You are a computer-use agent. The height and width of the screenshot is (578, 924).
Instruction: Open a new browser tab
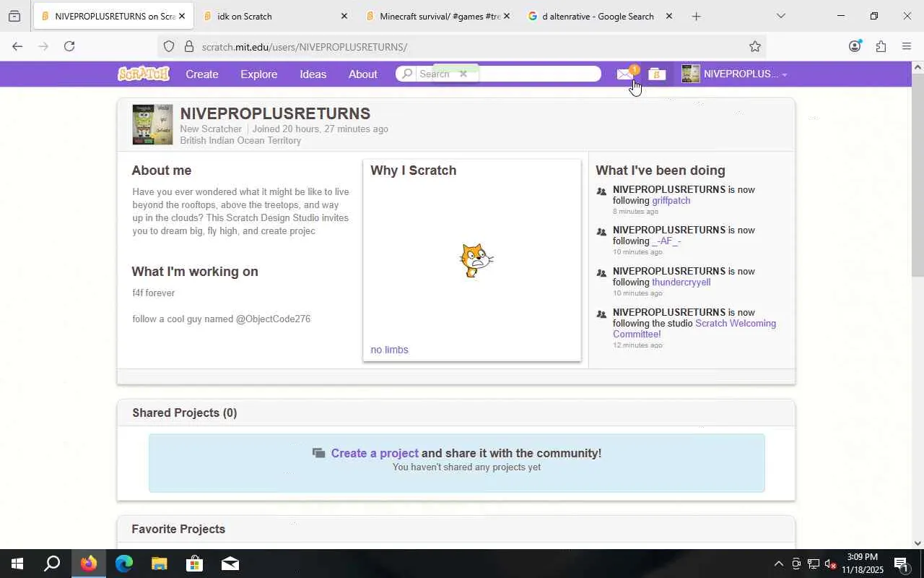click(x=696, y=16)
